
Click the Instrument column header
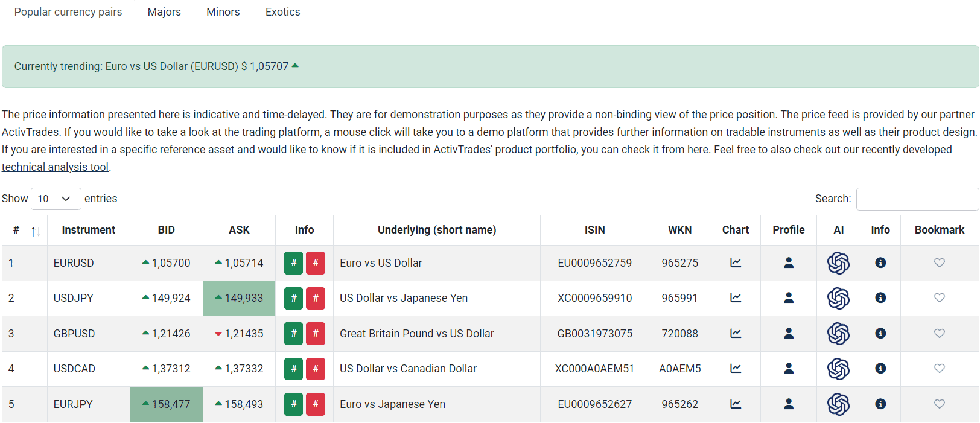coord(88,230)
